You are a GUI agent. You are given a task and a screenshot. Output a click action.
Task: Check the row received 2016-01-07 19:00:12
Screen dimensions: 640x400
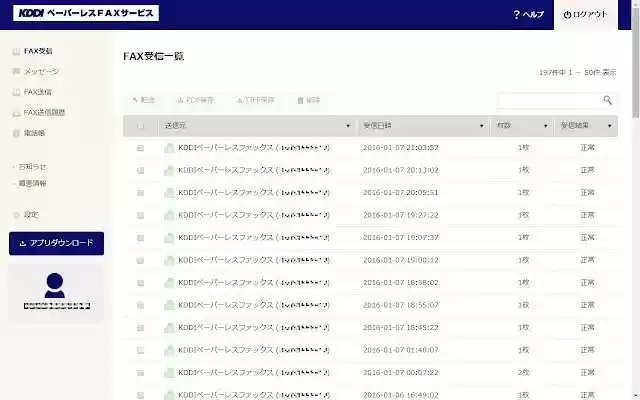pos(140,260)
